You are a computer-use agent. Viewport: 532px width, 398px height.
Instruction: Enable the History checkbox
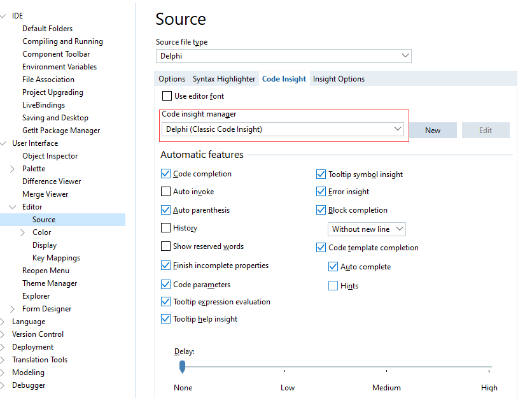tap(166, 228)
